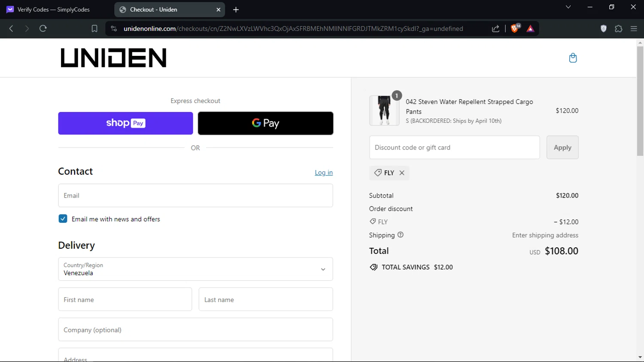Close the Checkout - Uniden tab
Image resolution: width=644 pixels, height=362 pixels.
point(218,9)
